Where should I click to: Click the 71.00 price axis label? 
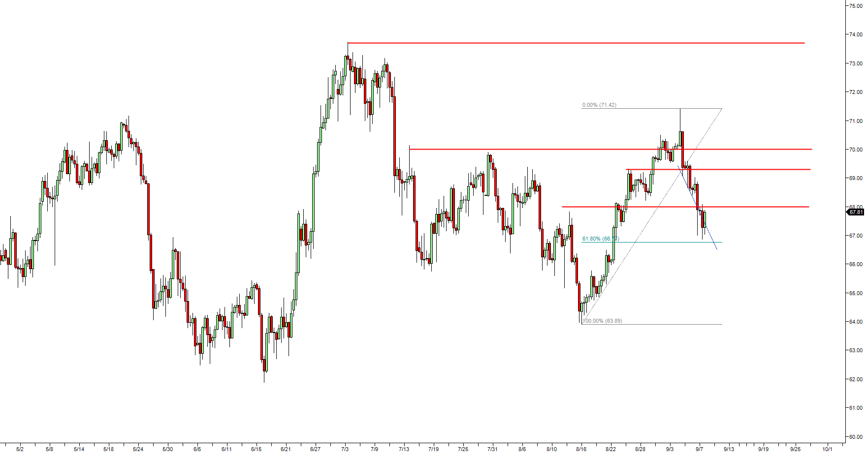pyautogui.click(x=856, y=121)
